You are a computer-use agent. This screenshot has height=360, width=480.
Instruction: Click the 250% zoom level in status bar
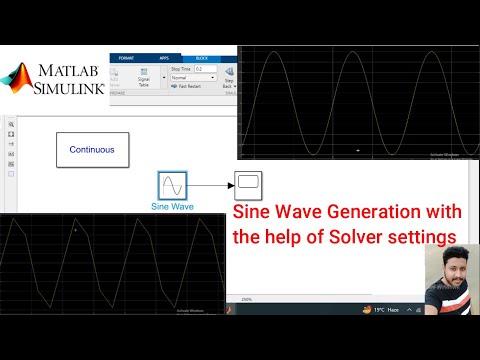(246, 299)
